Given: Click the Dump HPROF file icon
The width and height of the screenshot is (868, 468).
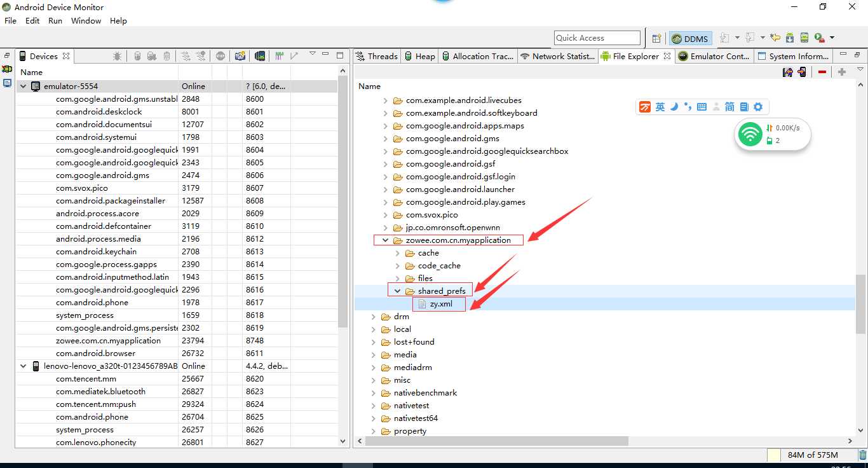Looking at the screenshot, I should pos(152,56).
